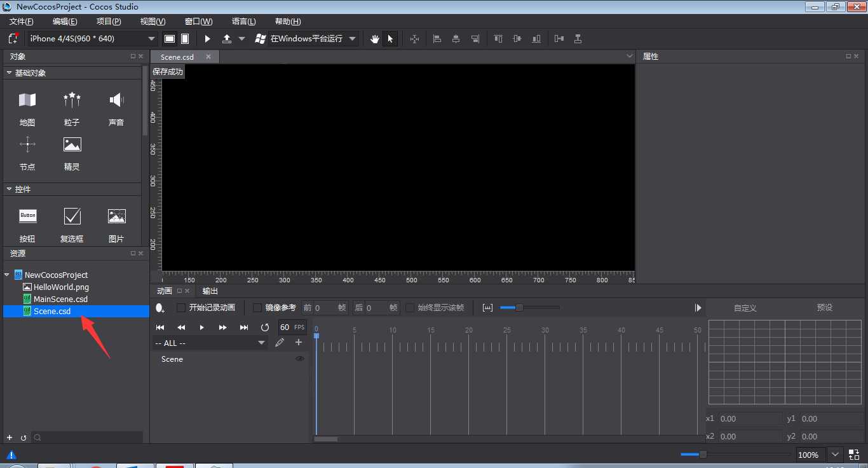This screenshot has height=468, width=868.
Task: Select the arrow pointer tool
Action: [390, 39]
